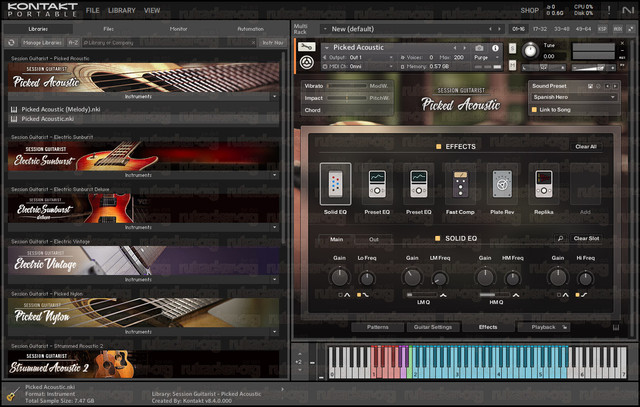Select the Plate Rev effect unit
This screenshot has width=640, height=407.
(x=502, y=184)
